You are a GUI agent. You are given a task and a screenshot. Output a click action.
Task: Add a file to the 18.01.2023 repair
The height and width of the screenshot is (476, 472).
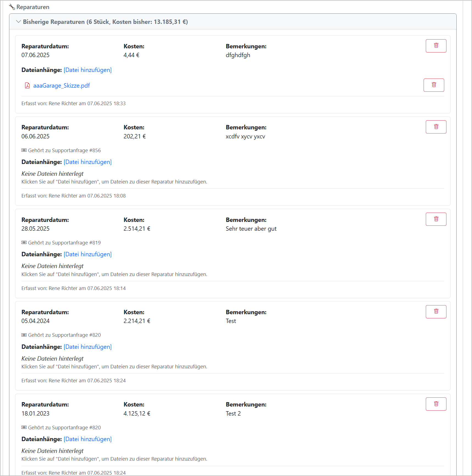pyautogui.click(x=88, y=439)
